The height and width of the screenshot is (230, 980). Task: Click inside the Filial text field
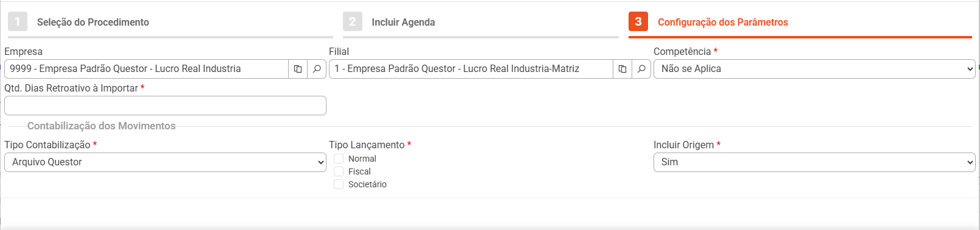(x=471, y=69)
